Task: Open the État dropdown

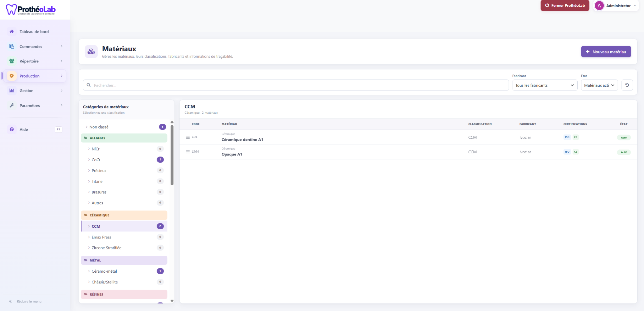Action: 599,85
